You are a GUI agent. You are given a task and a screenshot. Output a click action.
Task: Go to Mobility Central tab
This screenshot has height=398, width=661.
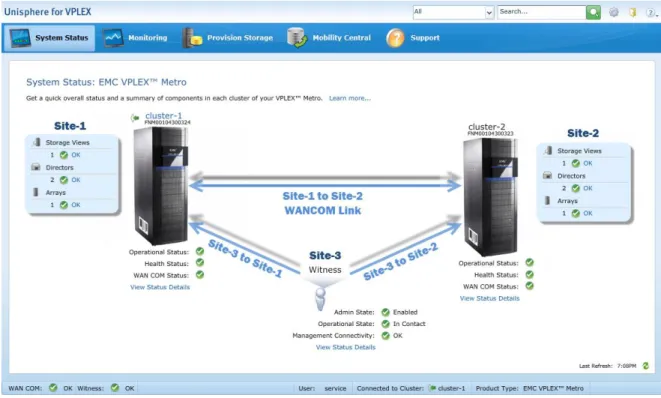(329, 38)
